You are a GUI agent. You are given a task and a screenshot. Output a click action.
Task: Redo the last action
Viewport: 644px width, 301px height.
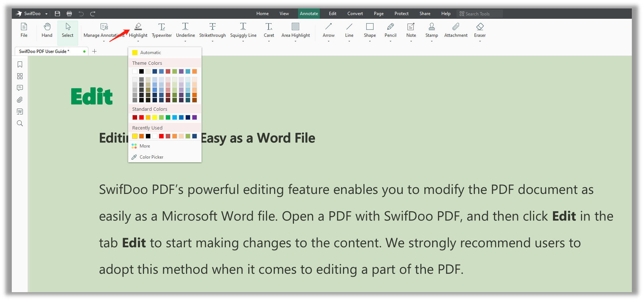pos(93,14)
